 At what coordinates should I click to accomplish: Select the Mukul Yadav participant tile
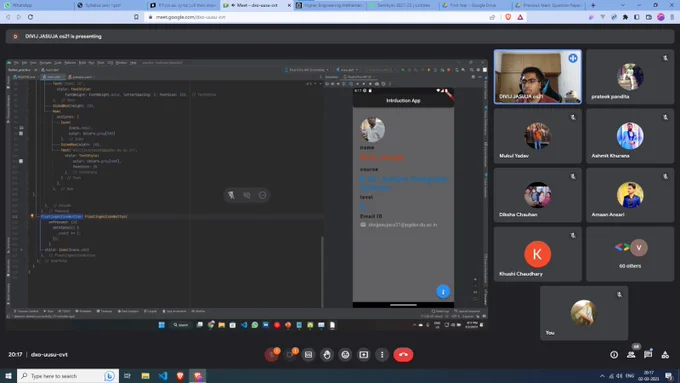pos(538,136)
